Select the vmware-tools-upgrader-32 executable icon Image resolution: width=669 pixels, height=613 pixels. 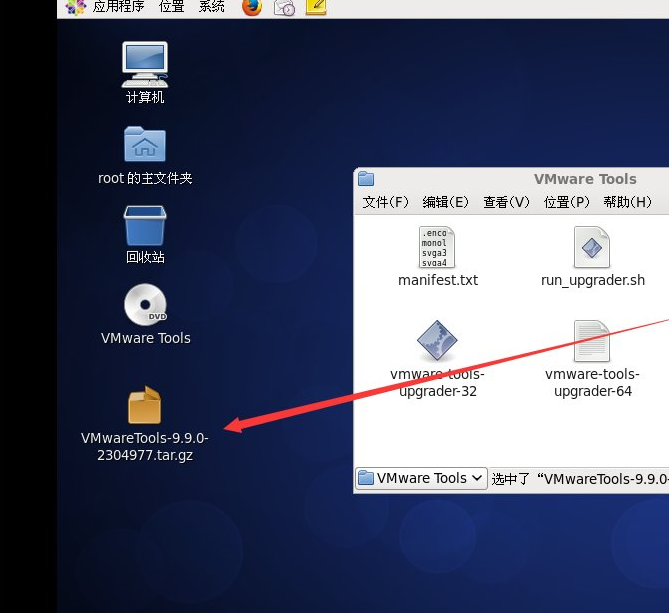pos(437,340)
